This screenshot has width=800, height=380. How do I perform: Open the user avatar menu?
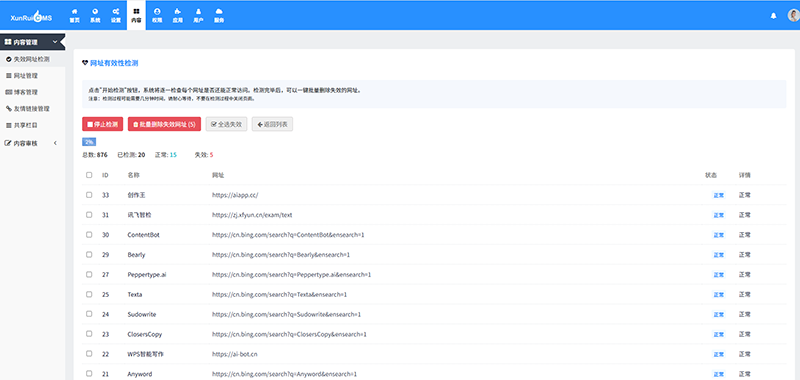[793, 16]
